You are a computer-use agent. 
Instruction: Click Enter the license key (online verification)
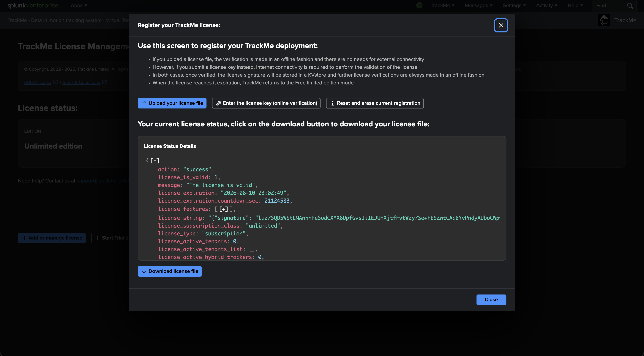(266, 103)
